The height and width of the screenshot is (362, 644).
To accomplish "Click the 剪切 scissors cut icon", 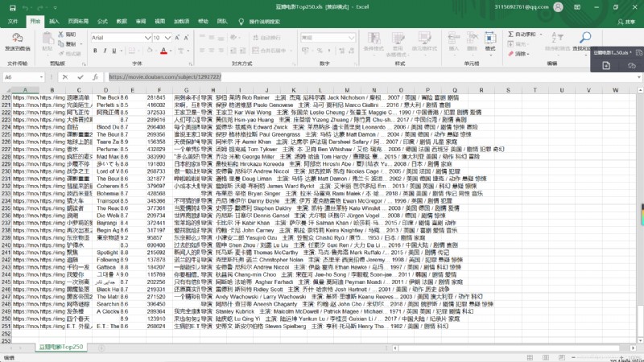I will click(x=61, y=35).
